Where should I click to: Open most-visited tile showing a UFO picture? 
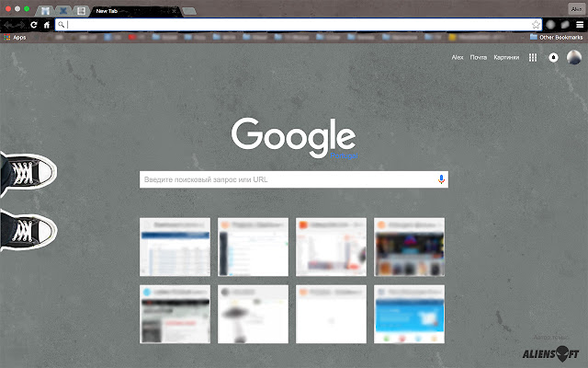254,315
